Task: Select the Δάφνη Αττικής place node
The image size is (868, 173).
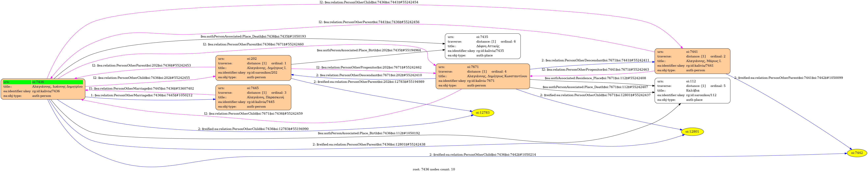Action: (482, 46)
